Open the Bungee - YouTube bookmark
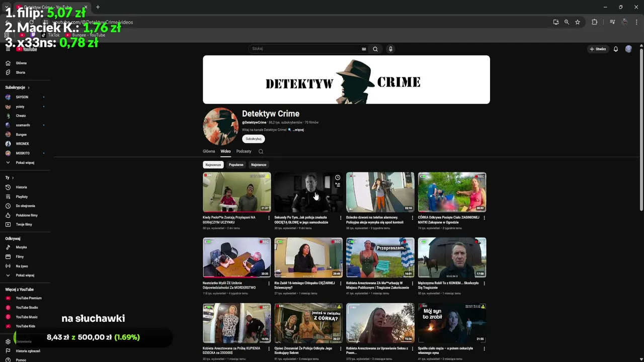644x362 pixels. click(x=87, y=35)
